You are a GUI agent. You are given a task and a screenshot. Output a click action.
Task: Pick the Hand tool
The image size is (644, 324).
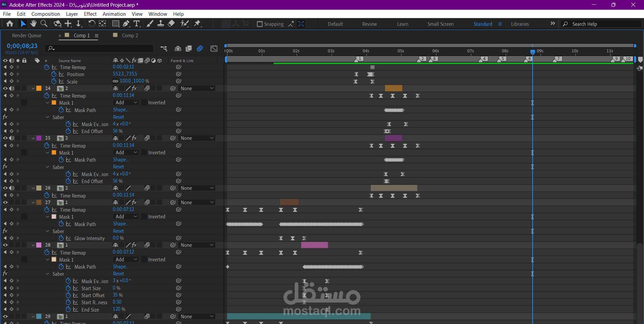[x=33, y=23]
